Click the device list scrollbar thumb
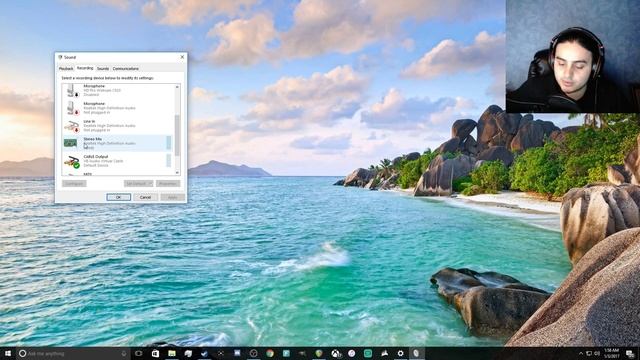The height and width of the screenshot is (360, 640). [177, 135]
